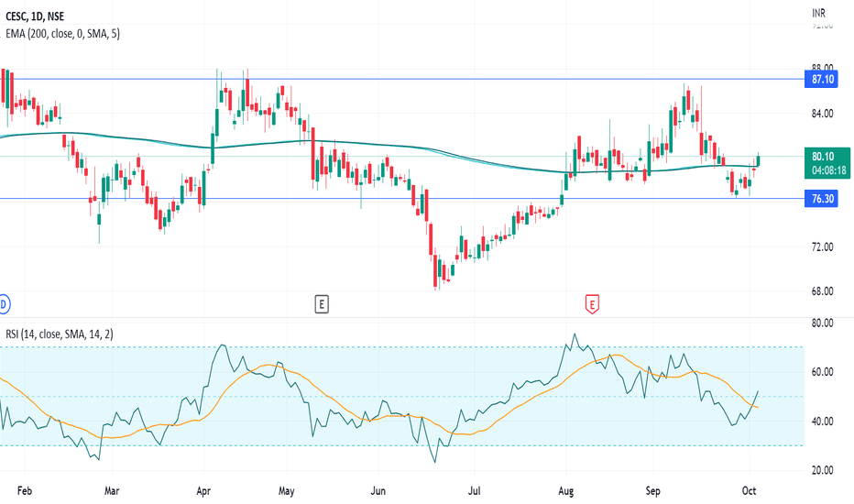Click the 72.00 price scale value
The width and height of the screenshot is (854, 504).
(823, 247)
